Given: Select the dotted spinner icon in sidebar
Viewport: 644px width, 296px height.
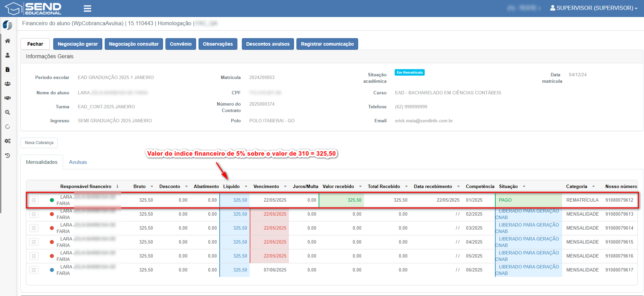Looking at the screenshot, I should (x=8, y=127).
